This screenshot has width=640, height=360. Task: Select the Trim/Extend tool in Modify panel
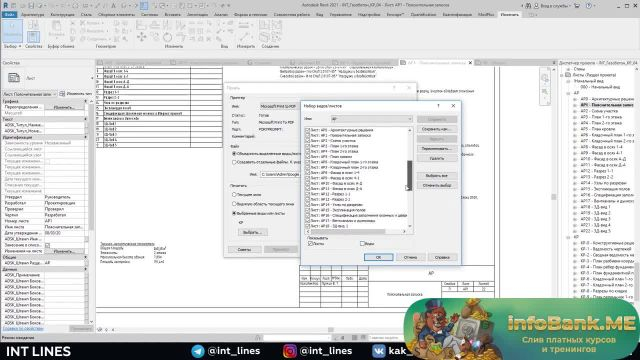click(x=180, y=38)
